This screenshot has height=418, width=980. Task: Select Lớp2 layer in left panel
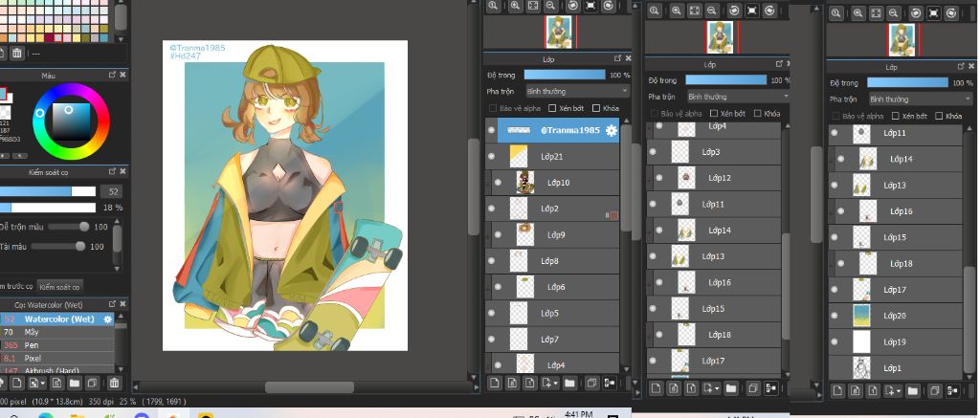[x=552, y=209]
